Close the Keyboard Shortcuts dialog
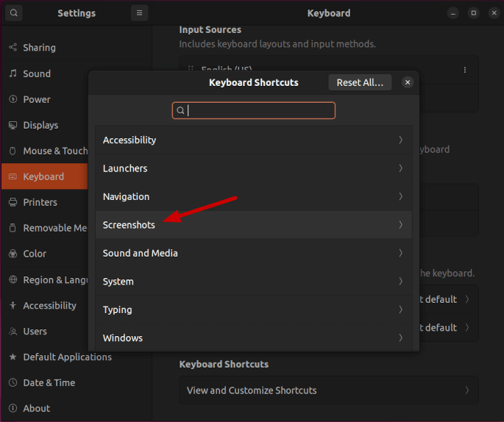Screen dimensions: 504x422 (x=408, y=82)
